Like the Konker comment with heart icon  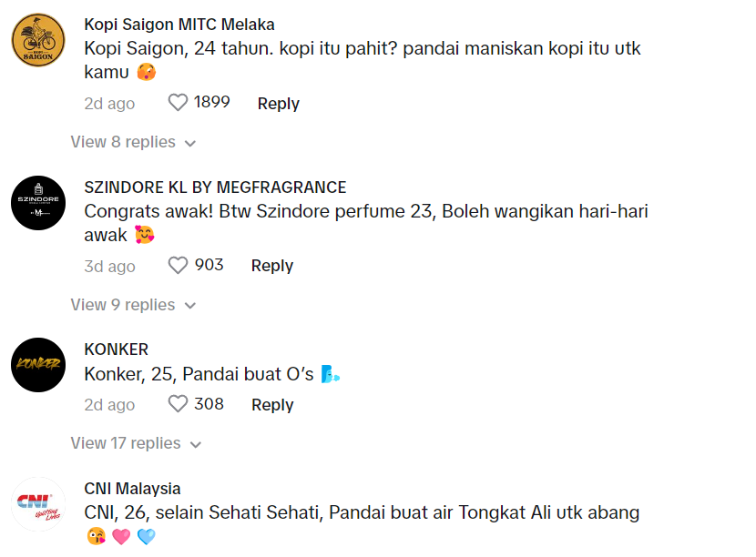[x=178, y=404]
